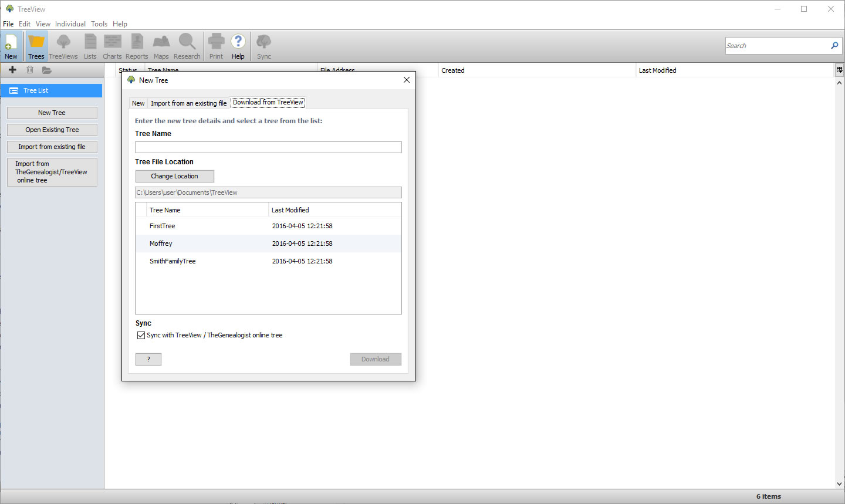Click the New Tree sidebar button
This screenshot has height=504, width=845.
[x=52, y=113]
